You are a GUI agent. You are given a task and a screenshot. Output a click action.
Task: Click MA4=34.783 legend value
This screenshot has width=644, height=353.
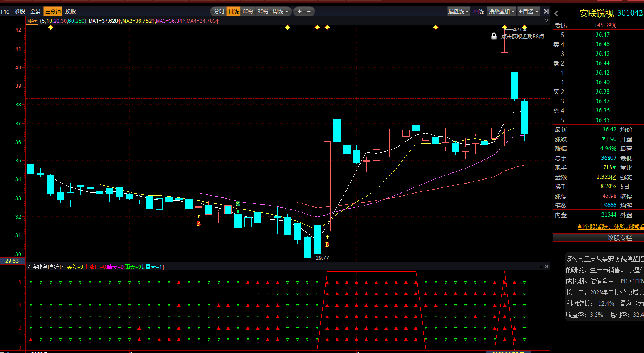coord(202,21)
